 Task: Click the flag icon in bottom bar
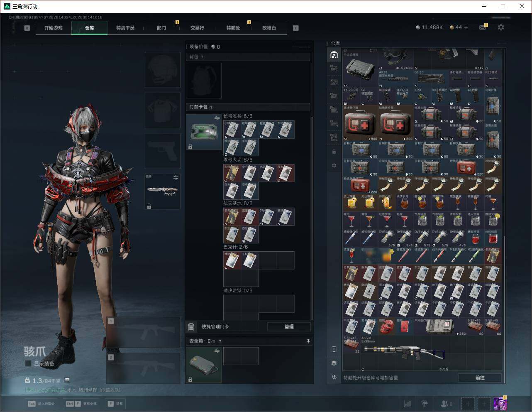point(425,404)
